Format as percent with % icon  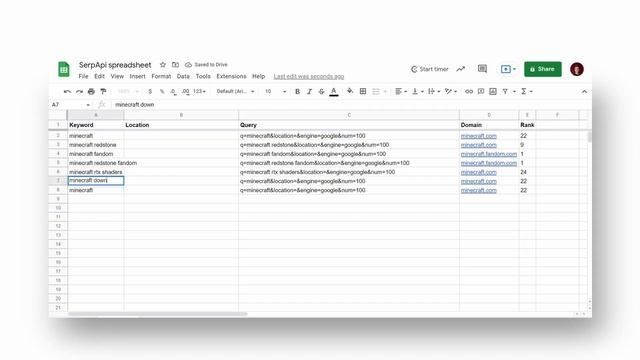[162, 91]
